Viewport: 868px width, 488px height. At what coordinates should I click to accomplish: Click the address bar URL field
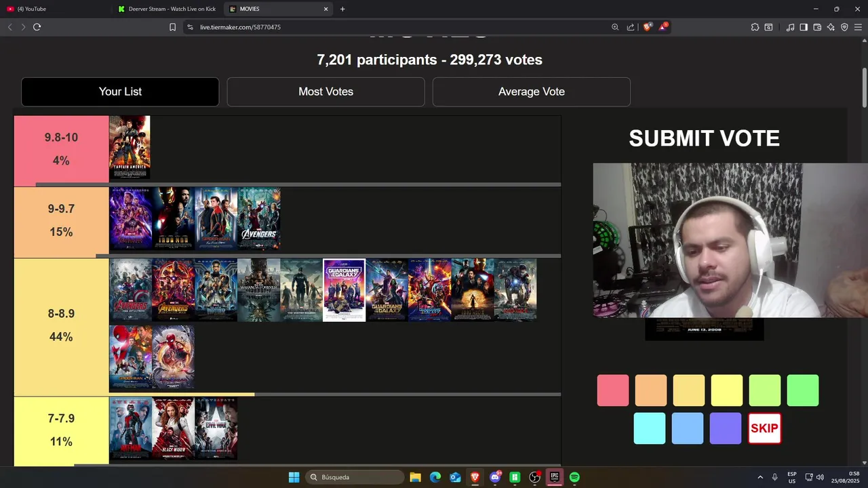pyautogui.click(x=400, y=27)
